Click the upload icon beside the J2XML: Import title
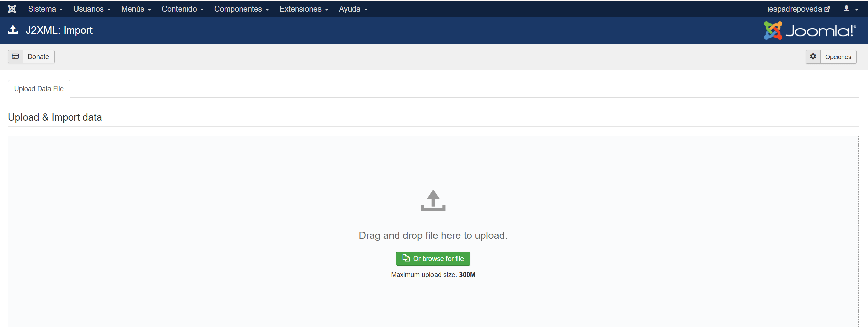This screenshot has height=332, width=868. (13, 30)
